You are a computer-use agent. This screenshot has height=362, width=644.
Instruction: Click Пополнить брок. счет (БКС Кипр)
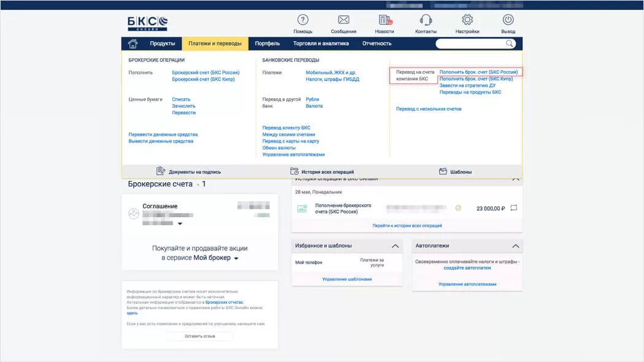tap(476, 79)
